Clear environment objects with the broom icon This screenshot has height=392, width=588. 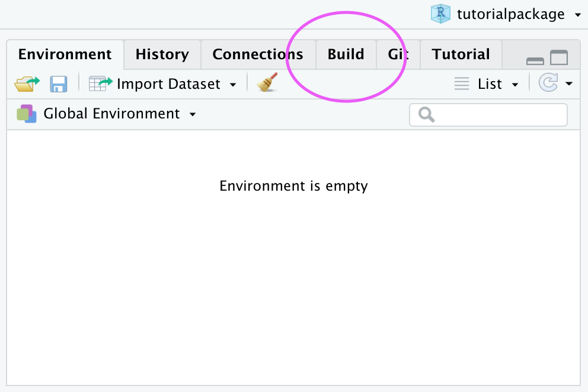coord(267,83)
